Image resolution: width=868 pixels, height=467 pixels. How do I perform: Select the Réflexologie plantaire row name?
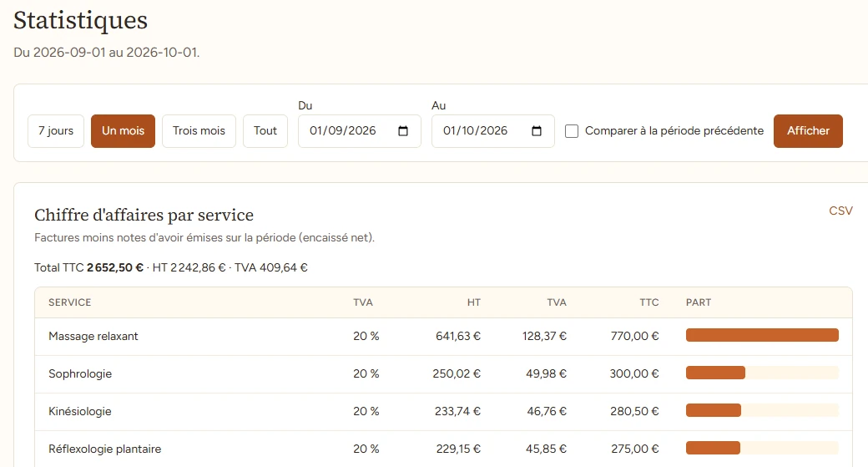point(104,449)
